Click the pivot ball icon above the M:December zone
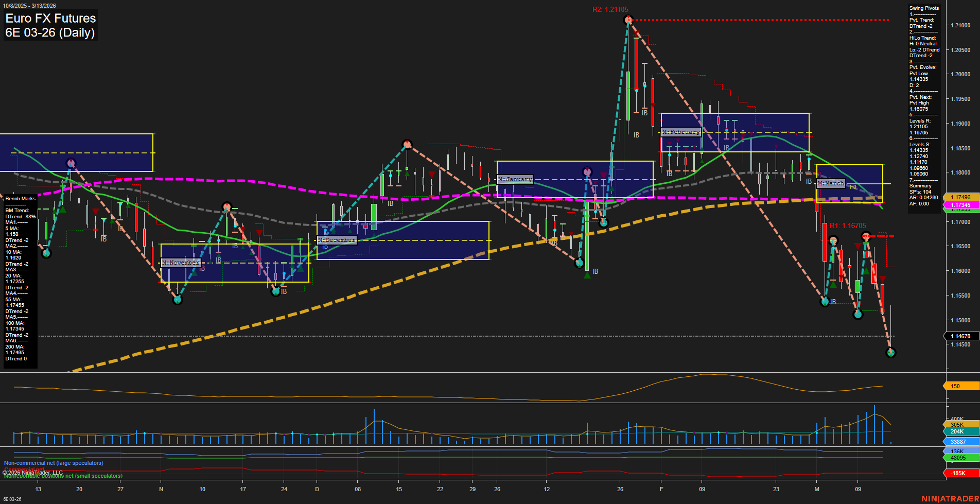The image size is (980, 504). pos(407,144)
